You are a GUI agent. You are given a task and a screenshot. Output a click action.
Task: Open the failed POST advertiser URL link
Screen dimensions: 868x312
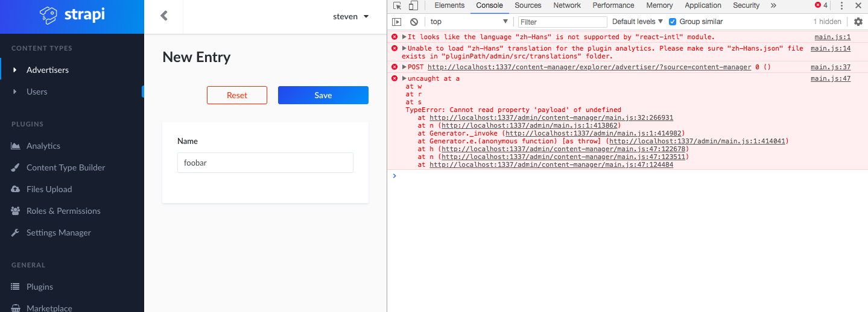(589, 67)
